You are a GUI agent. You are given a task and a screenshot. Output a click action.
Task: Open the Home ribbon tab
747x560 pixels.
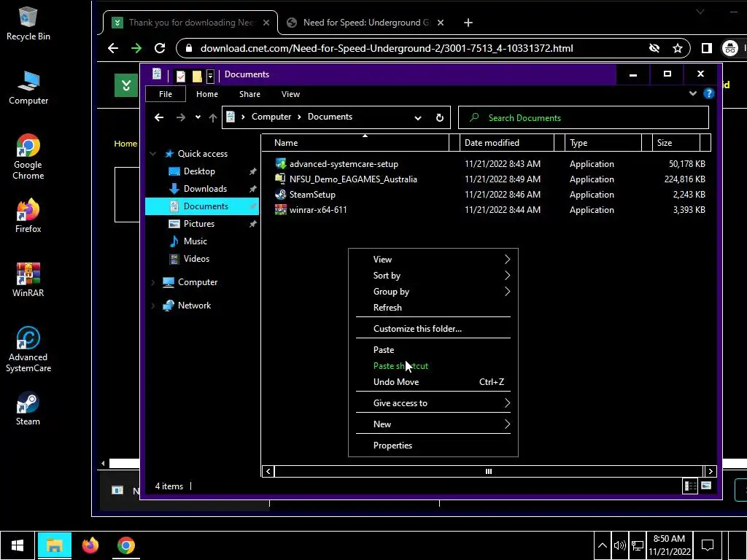click(206, 94)
